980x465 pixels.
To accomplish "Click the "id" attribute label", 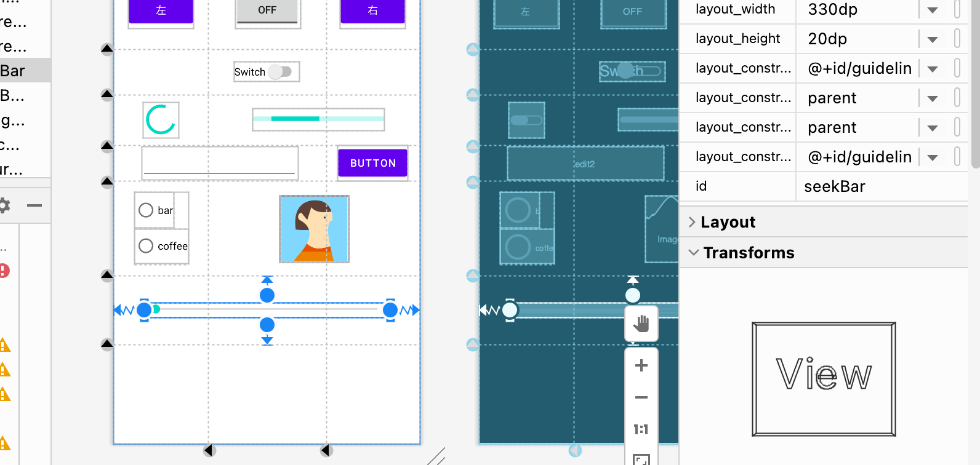I will [701, 186].
